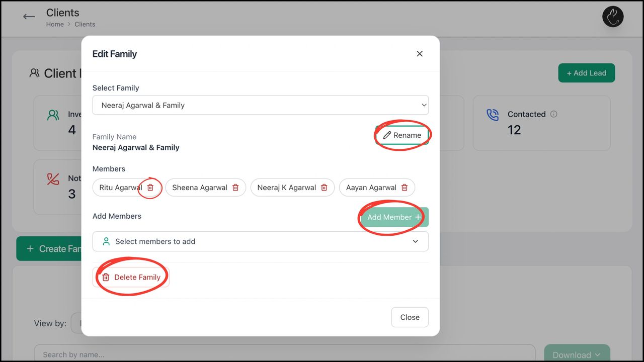Open the Select Family dropdown
644x362 pixels.
[260, 105]
